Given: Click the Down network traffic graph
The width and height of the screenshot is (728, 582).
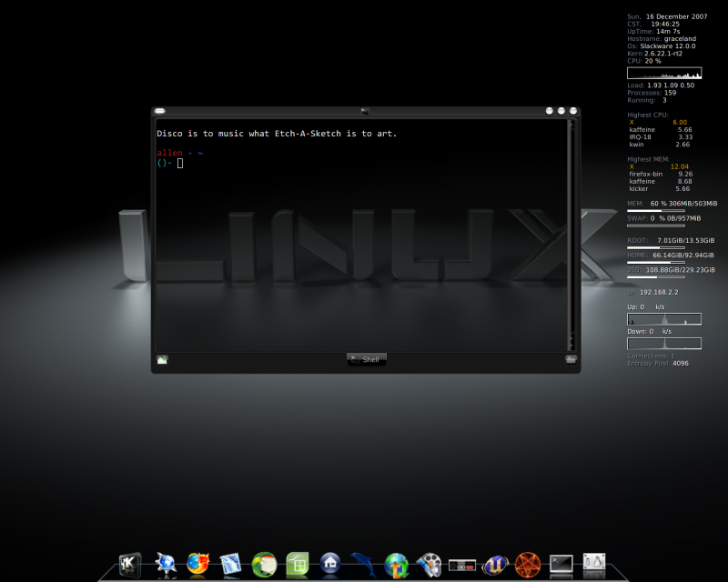Looking at the screenshot, I should click(664, 344).
